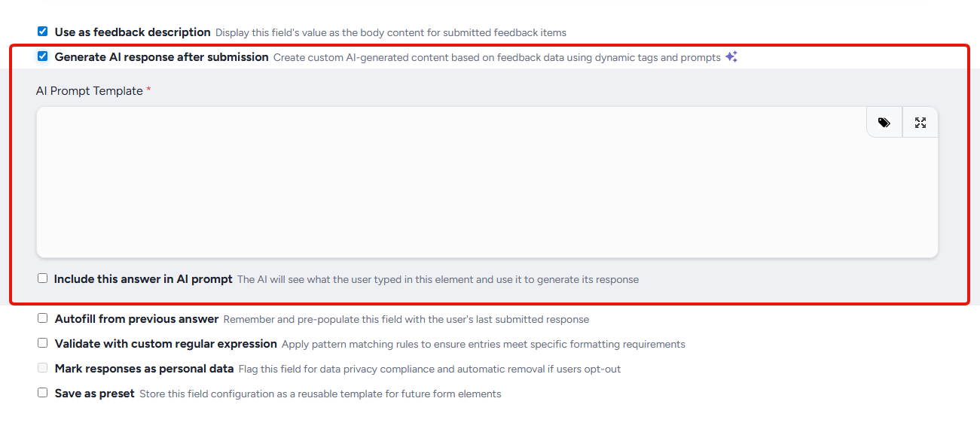Click "Validate with custom regular expression" label text
The width and height of the screenshot is (980, 447).
(166, 344)
